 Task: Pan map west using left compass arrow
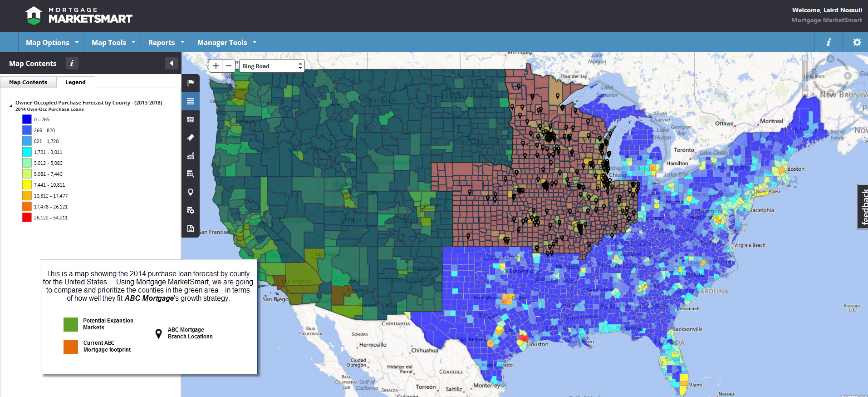coord(814,76)
